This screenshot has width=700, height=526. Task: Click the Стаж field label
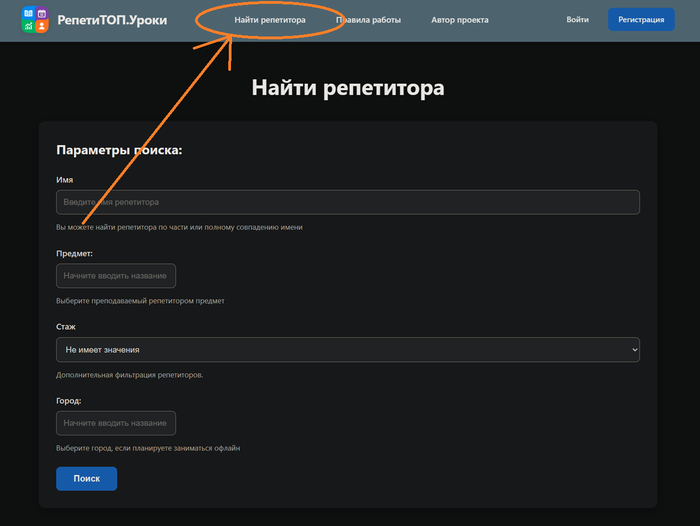66,327
